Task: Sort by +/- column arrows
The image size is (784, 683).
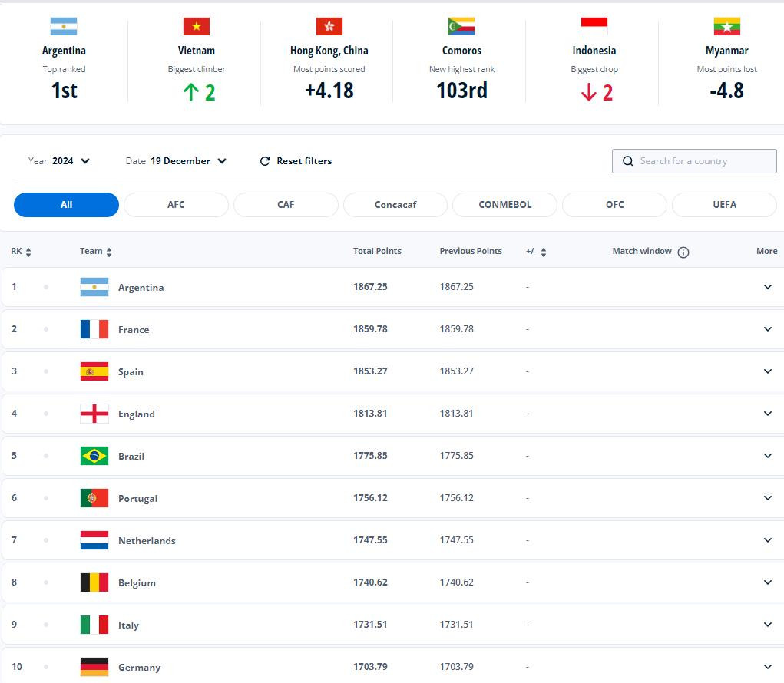Action: coord(544,252)
